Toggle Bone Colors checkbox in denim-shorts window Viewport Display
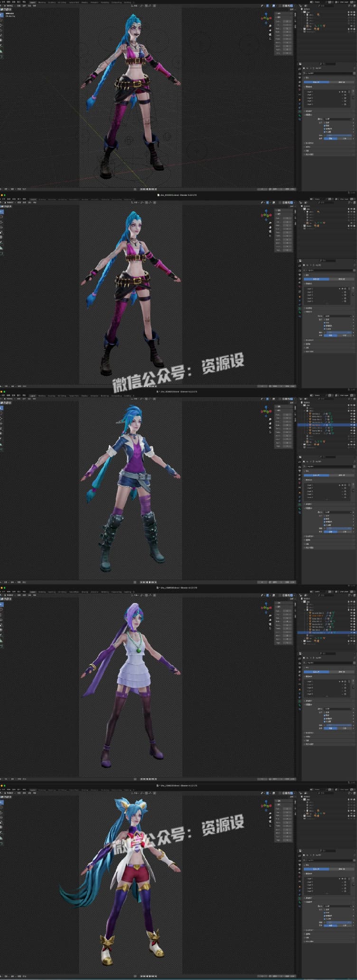This screenshot has width=357, height=980. coord(325,522)
